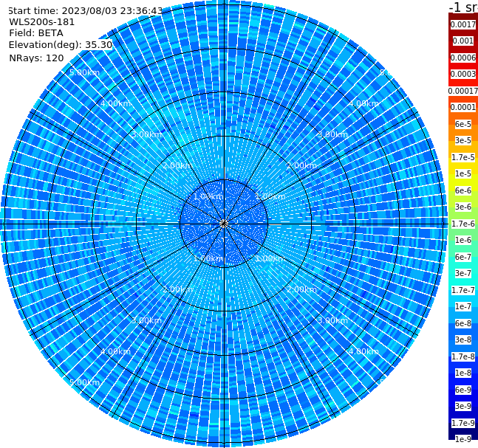Click the radar scan origin at the plot center
The height and width of the screenshot is (448, 478).
[x=224, y=224]
